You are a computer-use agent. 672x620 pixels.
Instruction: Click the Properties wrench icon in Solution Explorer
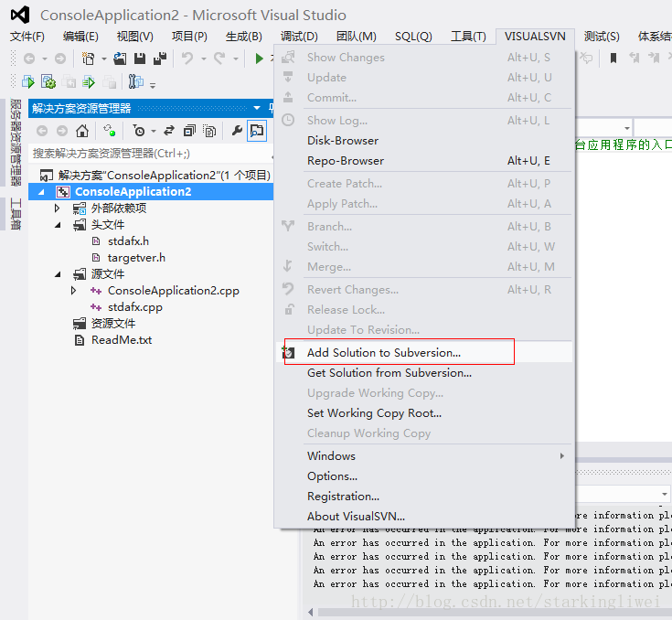[x=237, y=131]
